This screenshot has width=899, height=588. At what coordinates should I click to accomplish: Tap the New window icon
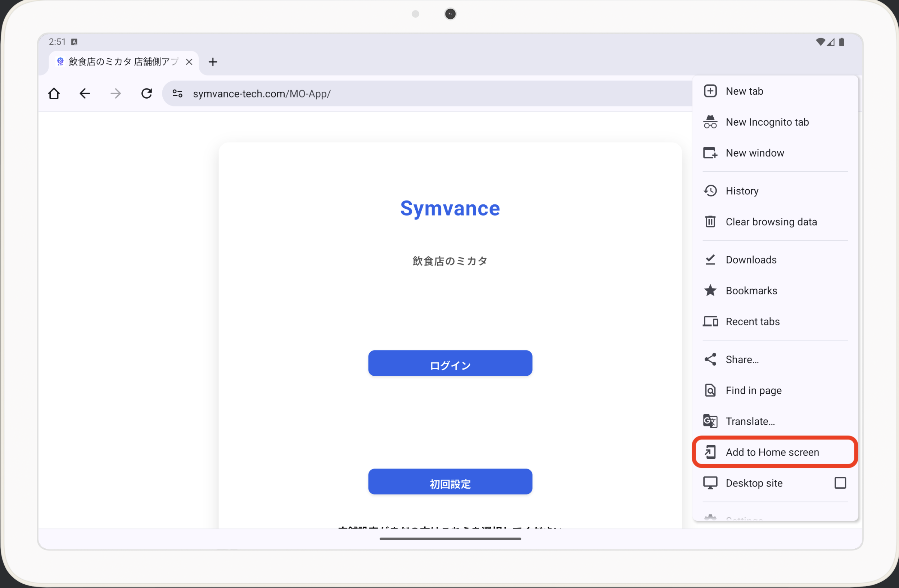click(710, 153)
